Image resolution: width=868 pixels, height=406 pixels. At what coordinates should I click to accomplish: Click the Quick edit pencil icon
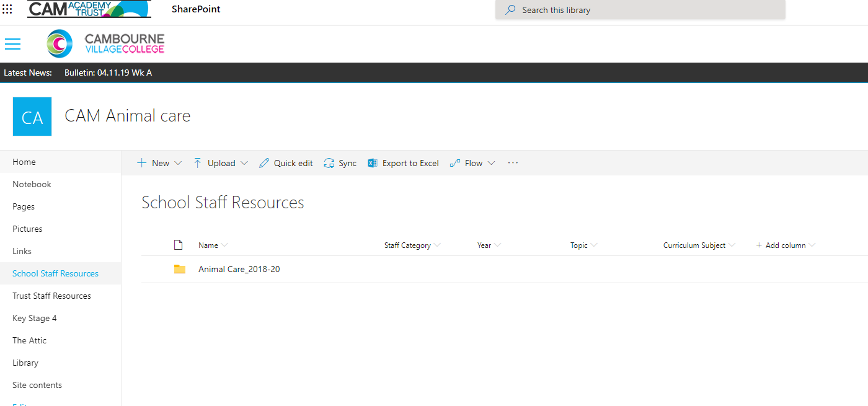(x=264, y=163)
